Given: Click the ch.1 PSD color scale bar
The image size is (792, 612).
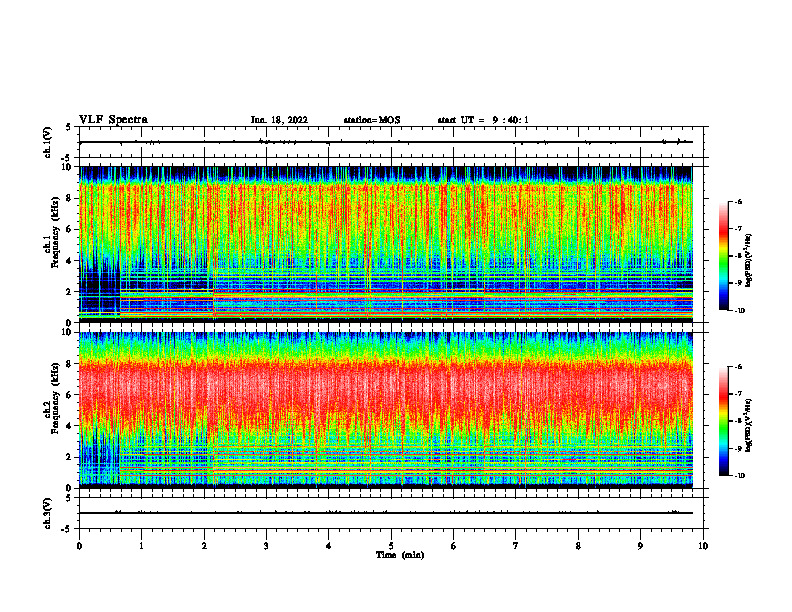Looking at the screenshot, I should click(723, 256).
